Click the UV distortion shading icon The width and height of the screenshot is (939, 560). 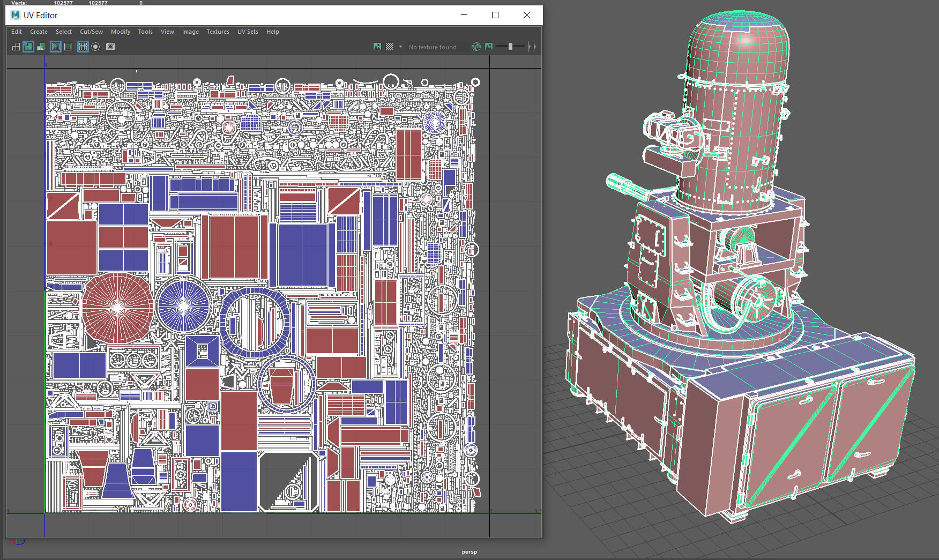(41, 47)
